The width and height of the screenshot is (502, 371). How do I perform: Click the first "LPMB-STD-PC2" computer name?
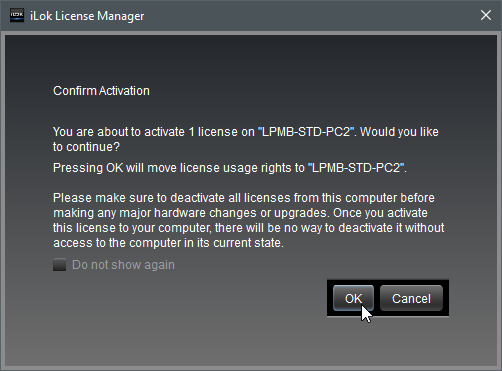click(306, 132)
